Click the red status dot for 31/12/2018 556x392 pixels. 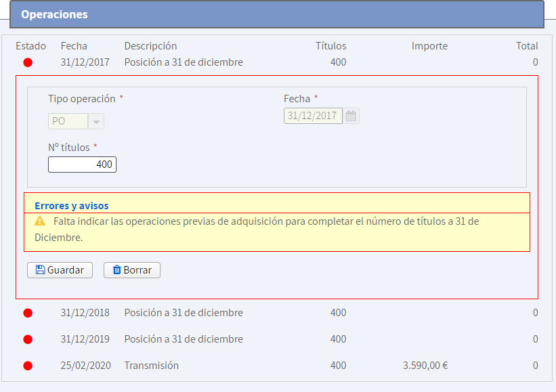coord(28,313)
